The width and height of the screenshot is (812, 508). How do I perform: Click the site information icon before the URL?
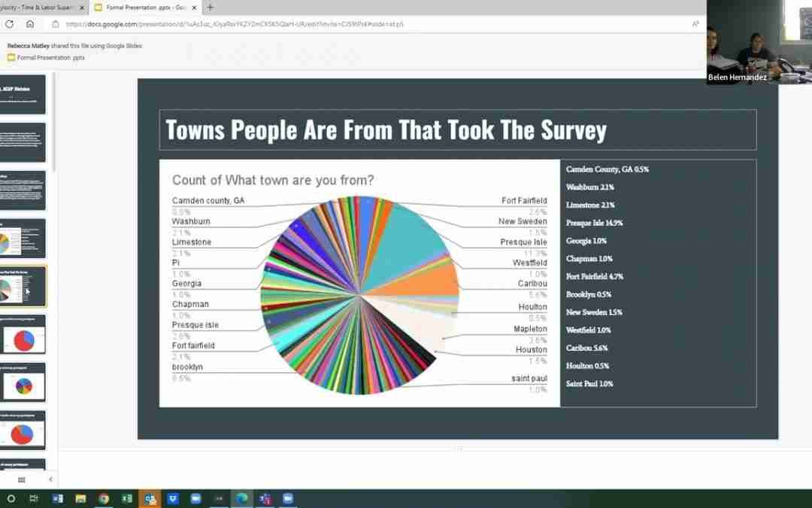tap(56, 24)
